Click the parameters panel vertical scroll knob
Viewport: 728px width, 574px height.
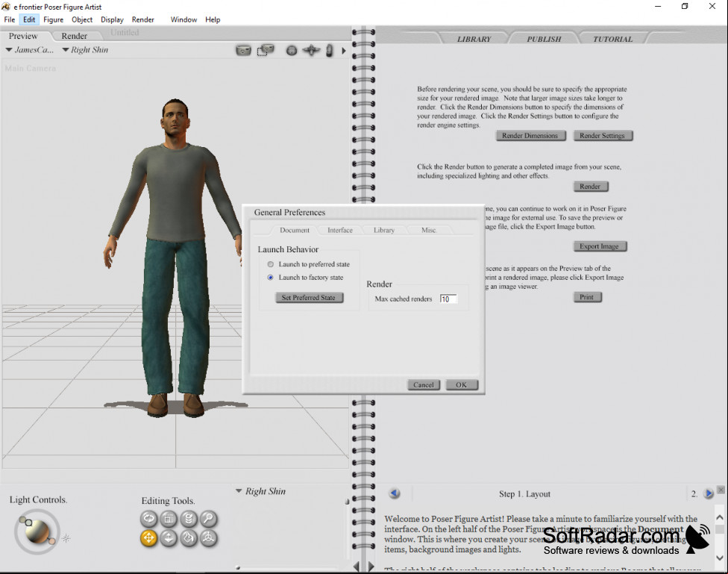[347, 502]
